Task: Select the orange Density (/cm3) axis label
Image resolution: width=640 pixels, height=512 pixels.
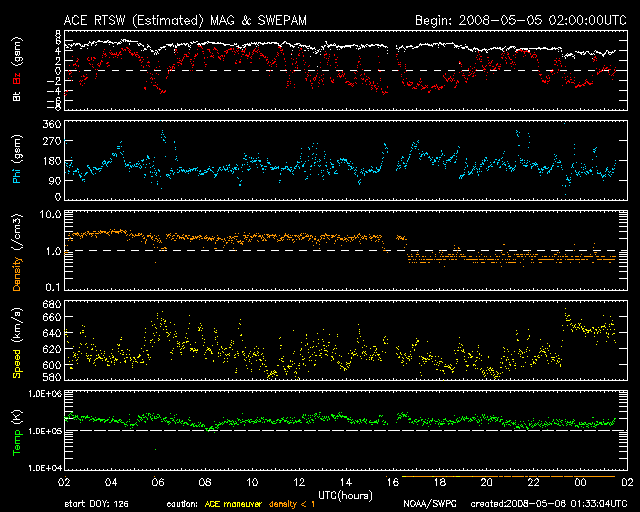Action: 16,250
